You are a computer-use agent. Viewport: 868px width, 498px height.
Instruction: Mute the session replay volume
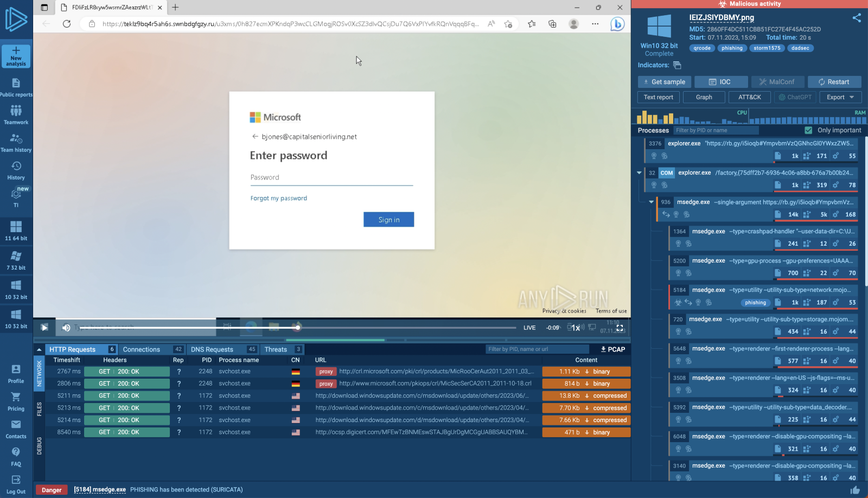[x=66, y=328]
